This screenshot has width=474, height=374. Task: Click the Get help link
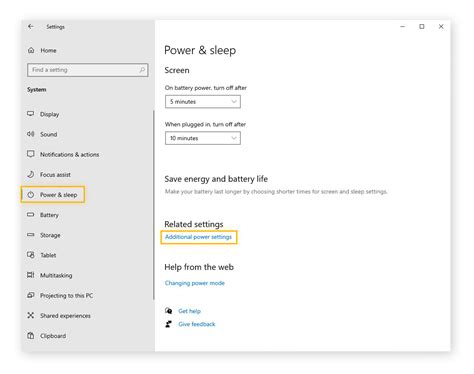(189, 311)
